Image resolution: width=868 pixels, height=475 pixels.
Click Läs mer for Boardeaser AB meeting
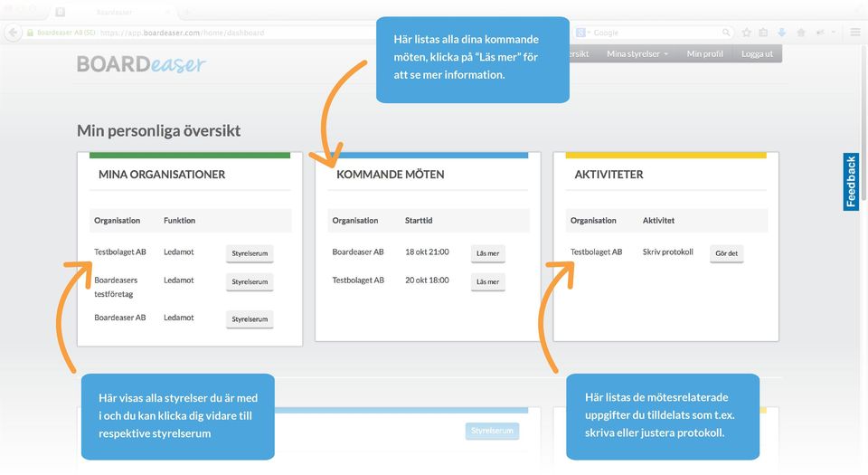[487, 253]
